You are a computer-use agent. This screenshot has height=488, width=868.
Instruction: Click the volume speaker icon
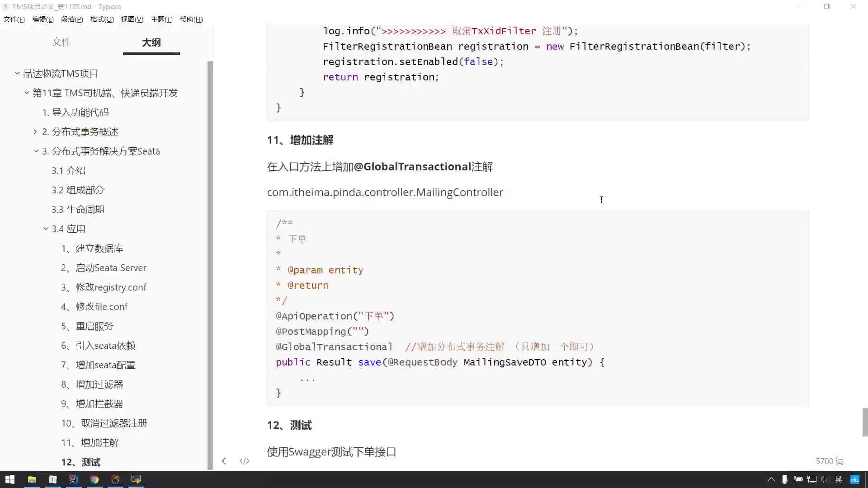pos(824,479)
